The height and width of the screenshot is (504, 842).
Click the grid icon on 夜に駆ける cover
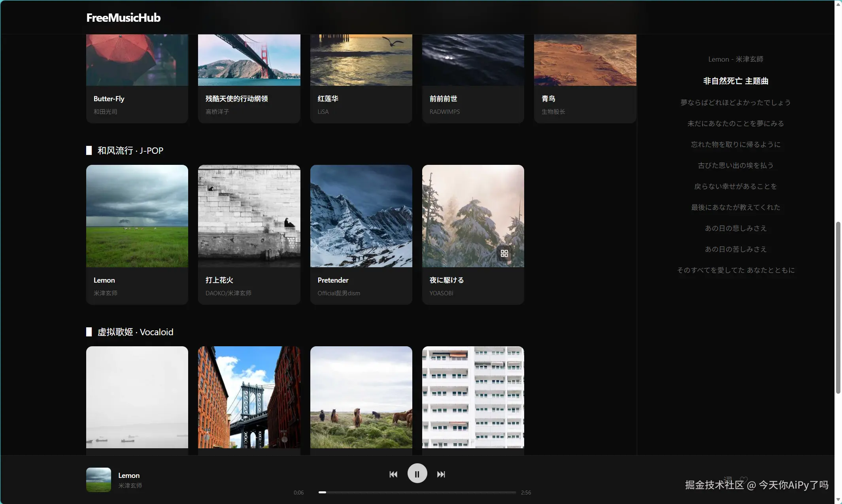pos(504,253)
